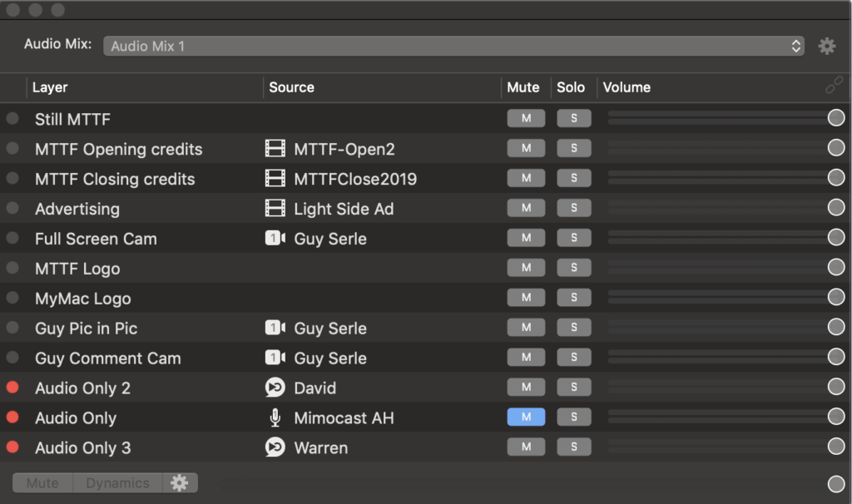
Task: Click the Dynamics button
Action: [117, 482]
